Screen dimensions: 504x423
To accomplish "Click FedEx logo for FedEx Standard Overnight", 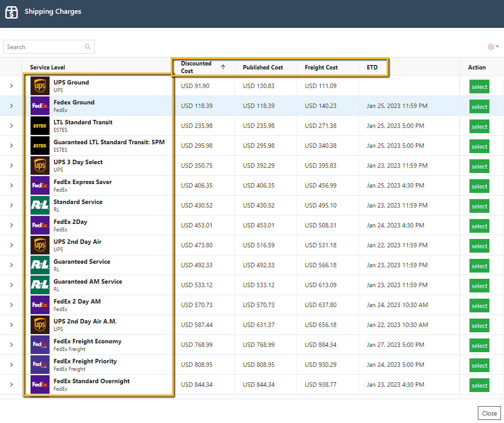I will [x=40, y=385].
